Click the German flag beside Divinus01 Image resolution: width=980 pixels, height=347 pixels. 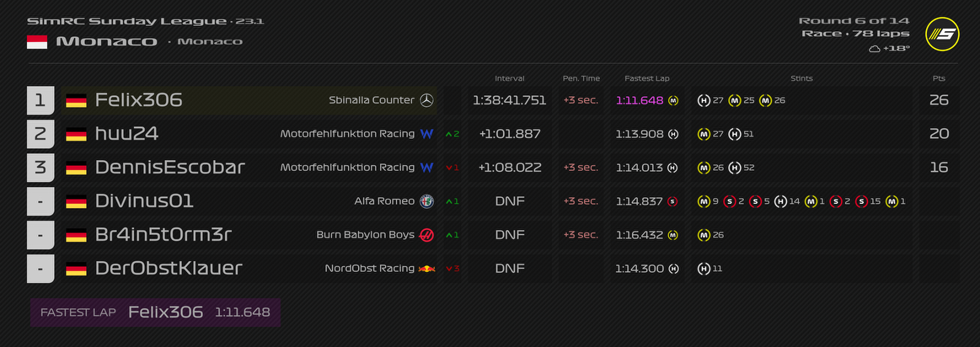[x=76, y=201]
